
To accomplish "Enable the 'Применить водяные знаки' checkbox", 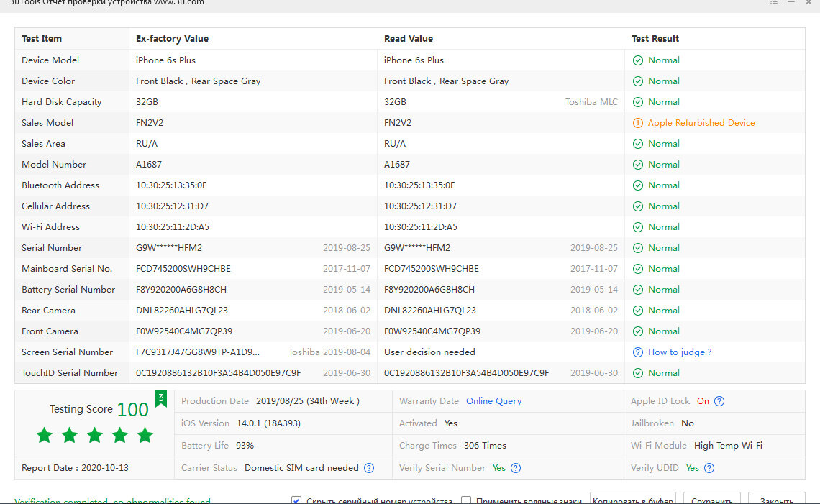I will [x=466, y=501].
